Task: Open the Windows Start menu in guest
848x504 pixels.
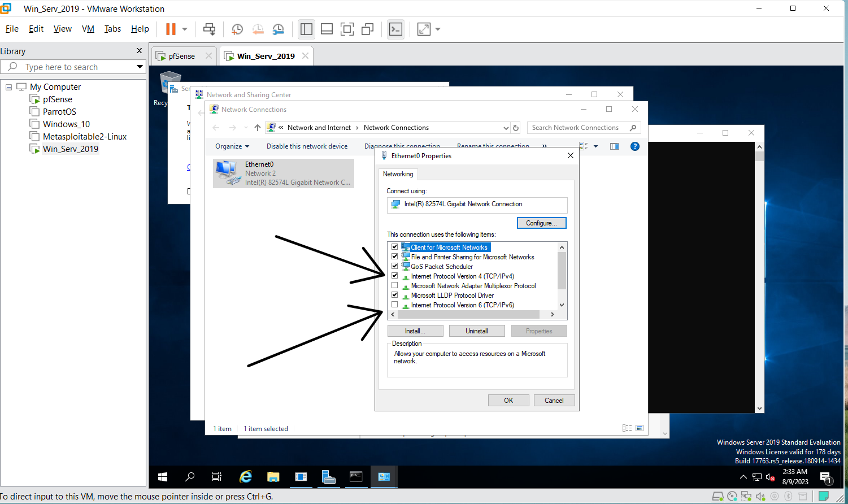Action: point(163,477)
